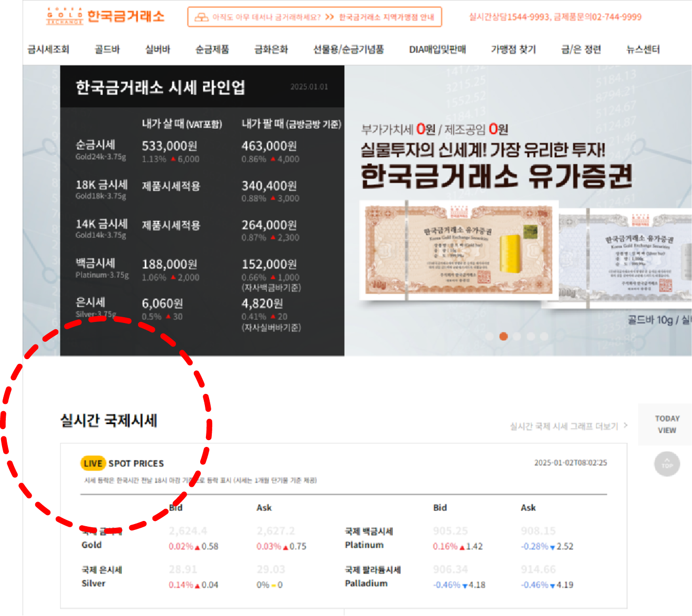Click the 국제 팔라듐시세 Palladium label
This screenshot has width=692, height=616.
click(x=373, y=577)
